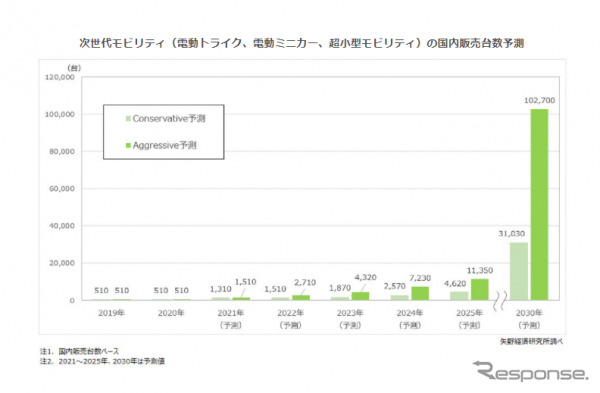Click the '120,000' y-axis label
The image size is (600, 393).
(x=60, y=77)
